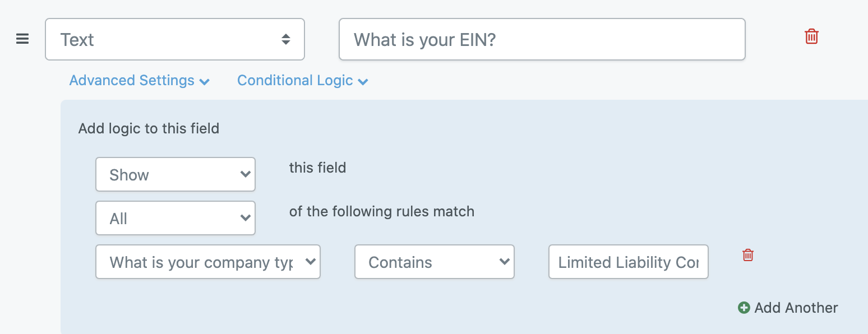This screenshot has width=868, height=334.
Task: Open the Text field type dropdown
Action: point(174,39)
